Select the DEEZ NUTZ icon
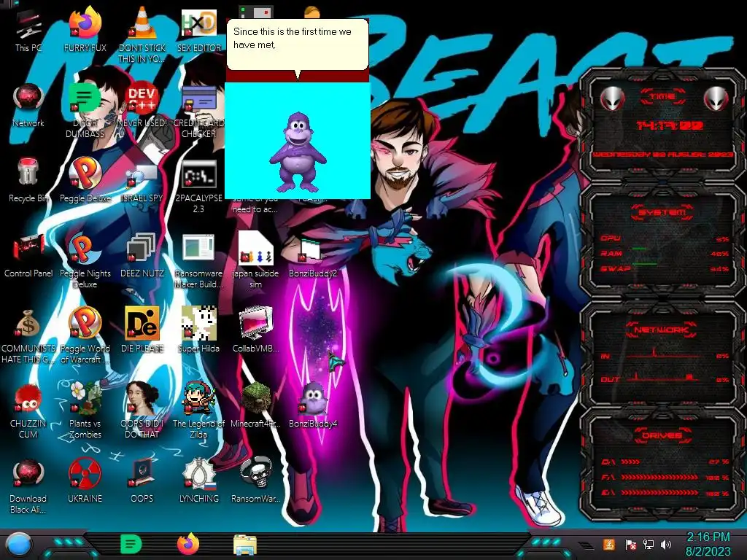Viewport: 747px width, 560px height. coord(142,254)
